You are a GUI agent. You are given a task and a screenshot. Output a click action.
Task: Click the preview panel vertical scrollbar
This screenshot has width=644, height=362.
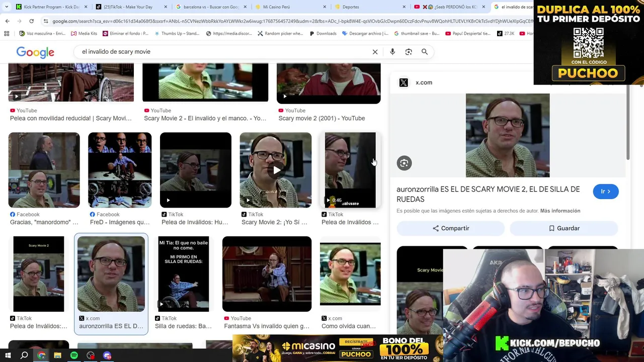pyautogui.click(x=627, y=123)
